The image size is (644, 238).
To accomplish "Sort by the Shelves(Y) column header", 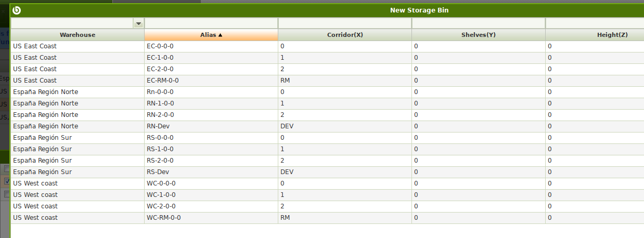I will coord(479,35).
